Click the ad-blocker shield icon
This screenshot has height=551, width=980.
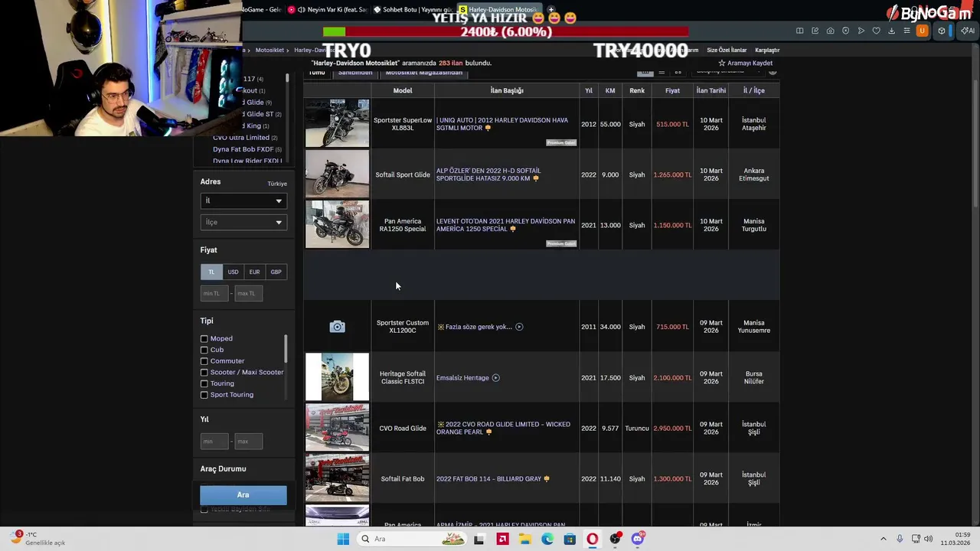845,31
